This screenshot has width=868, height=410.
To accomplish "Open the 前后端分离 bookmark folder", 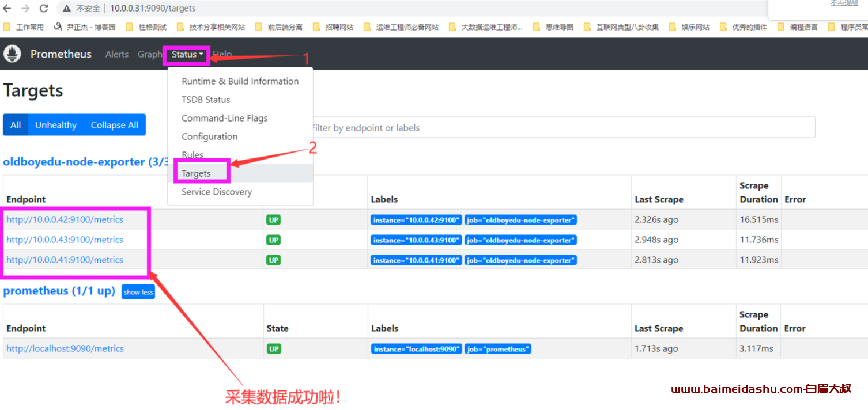I will 278,26.
